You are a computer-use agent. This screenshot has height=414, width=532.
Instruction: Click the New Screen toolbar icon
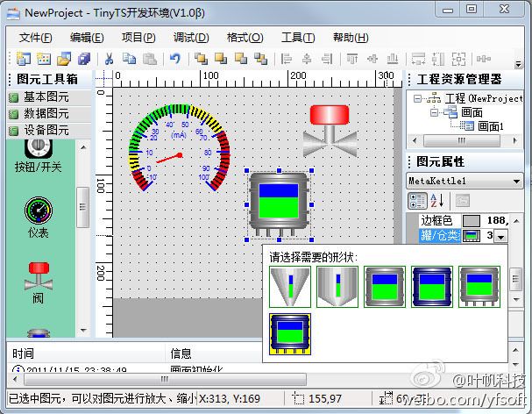pyautogui.click(x=44, y=59)
